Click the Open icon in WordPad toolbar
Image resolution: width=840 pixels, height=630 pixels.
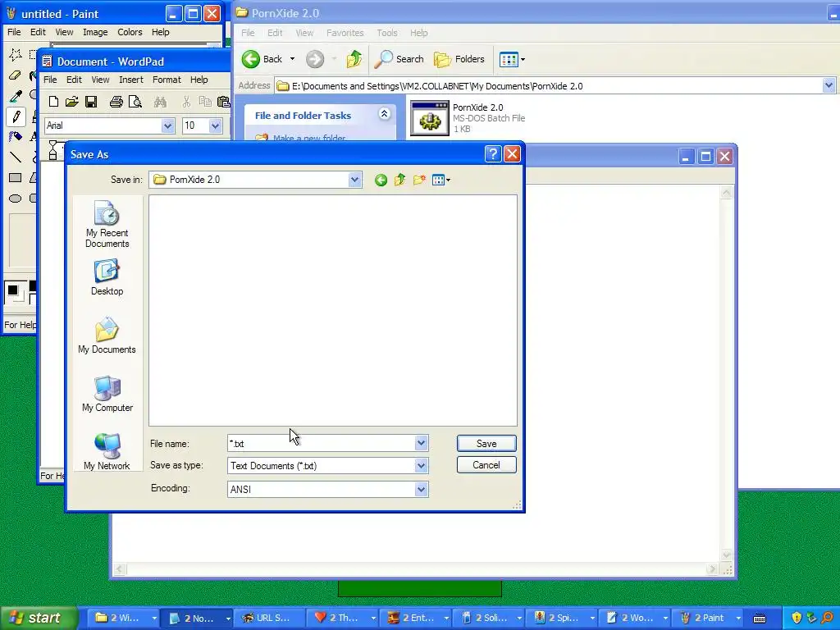(72, 101)
